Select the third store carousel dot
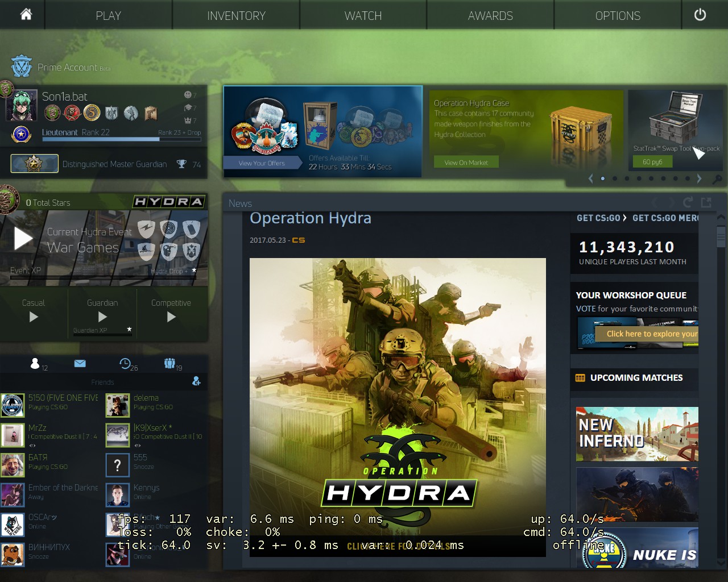The image size is (728, 582). pos(627,178)
